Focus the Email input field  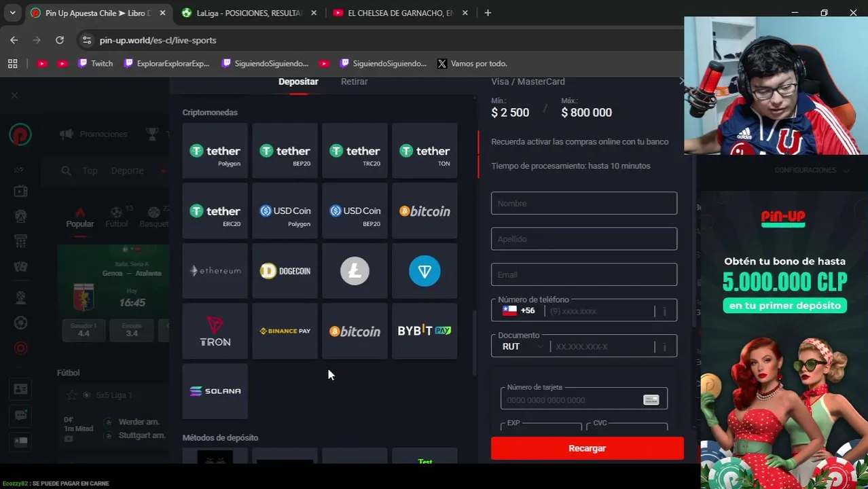coord(584,274)
